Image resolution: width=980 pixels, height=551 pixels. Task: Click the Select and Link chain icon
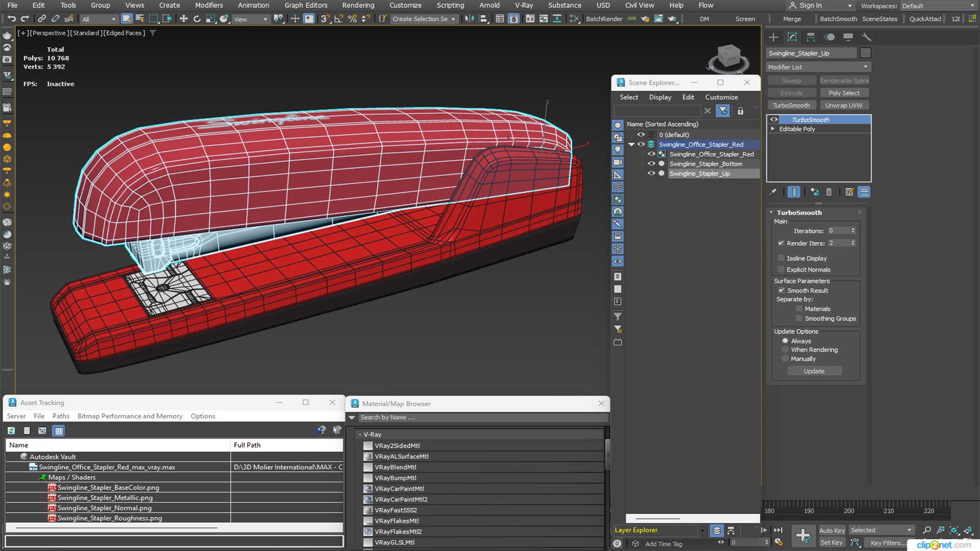tap(42, 19)
